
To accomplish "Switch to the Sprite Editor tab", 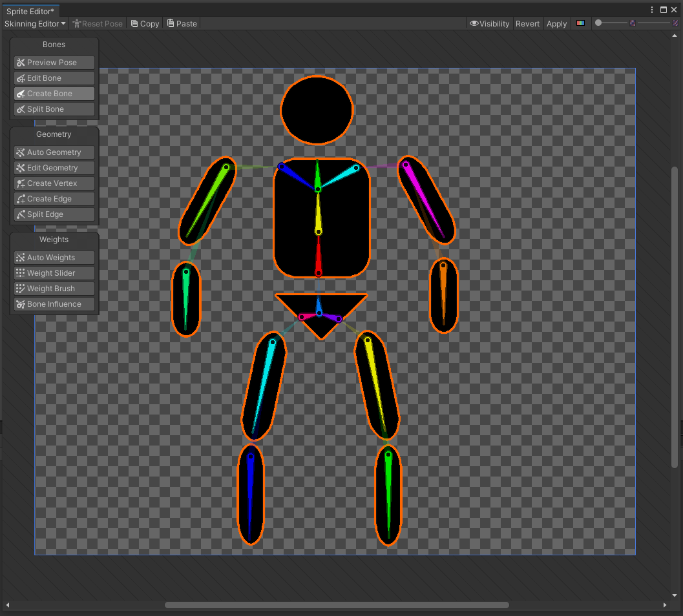I will click(x=30, y=10).
